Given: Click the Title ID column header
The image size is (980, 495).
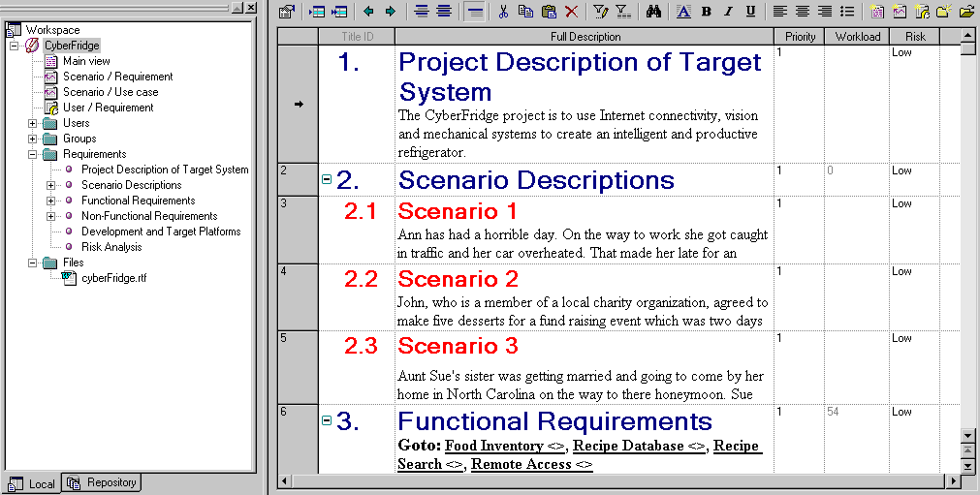Looking at the screenshot, I should coord(357,37).
